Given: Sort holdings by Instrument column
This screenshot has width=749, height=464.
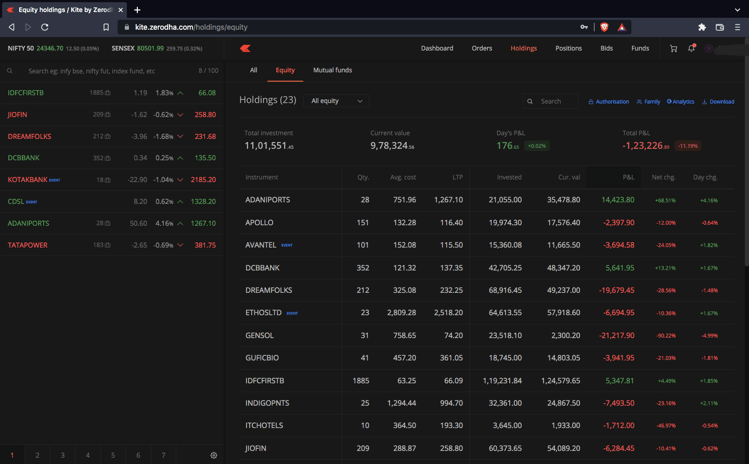Looking at the screenshot, I should (x=261, y=177).
